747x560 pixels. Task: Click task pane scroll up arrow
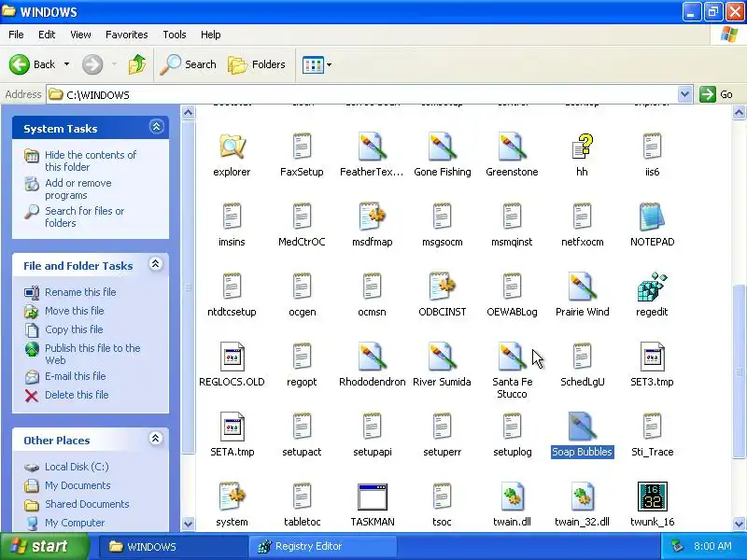coord(189,113)
